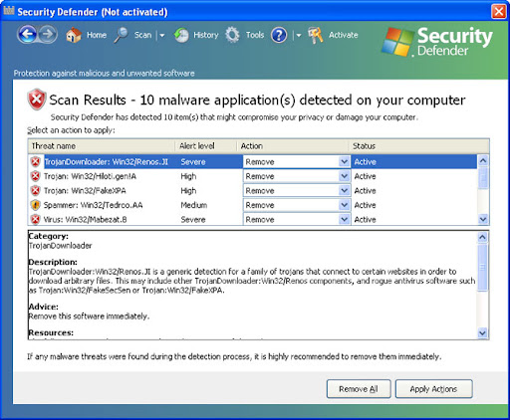510x420 pixels.
Task: Expand the Scan options dropdown arrow
Action: [161, 35]
